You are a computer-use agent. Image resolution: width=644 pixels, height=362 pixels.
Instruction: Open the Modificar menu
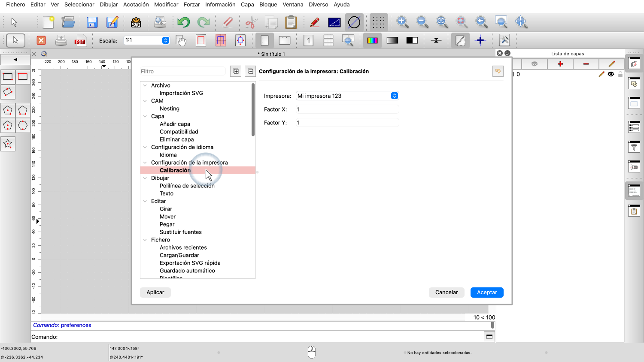click(166, 4)
